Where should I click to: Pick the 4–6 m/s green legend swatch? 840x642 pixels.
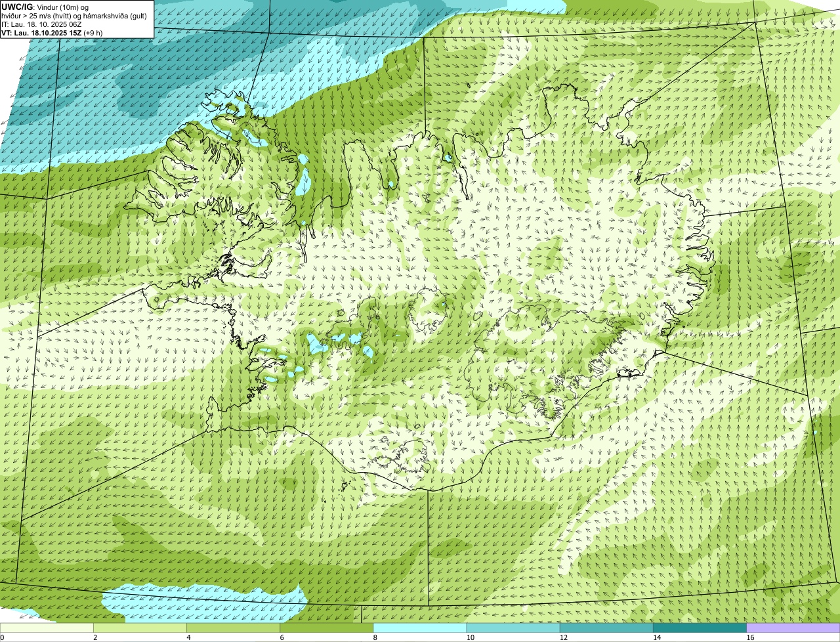click(233, 628)
